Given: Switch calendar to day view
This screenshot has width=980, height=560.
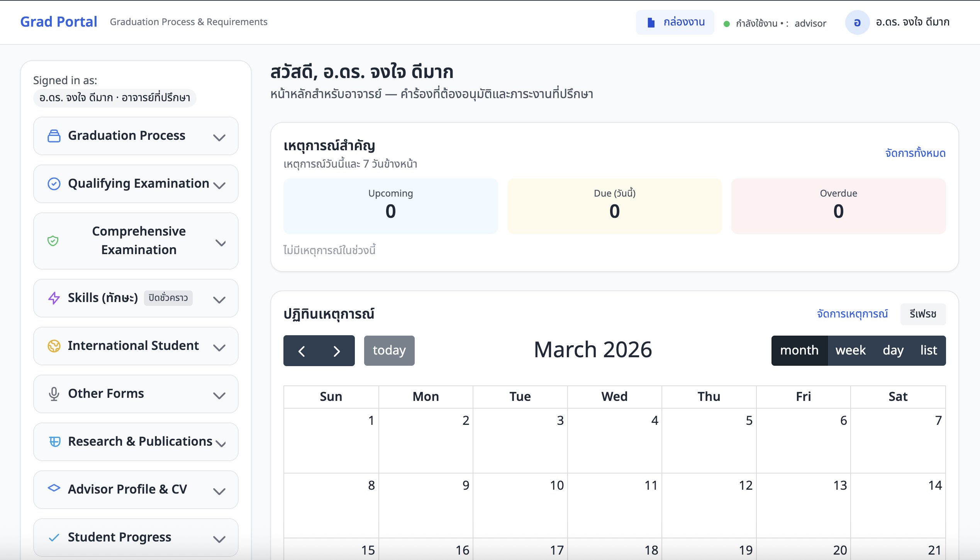Looking at the screenshot, I should tap(893, 350).
